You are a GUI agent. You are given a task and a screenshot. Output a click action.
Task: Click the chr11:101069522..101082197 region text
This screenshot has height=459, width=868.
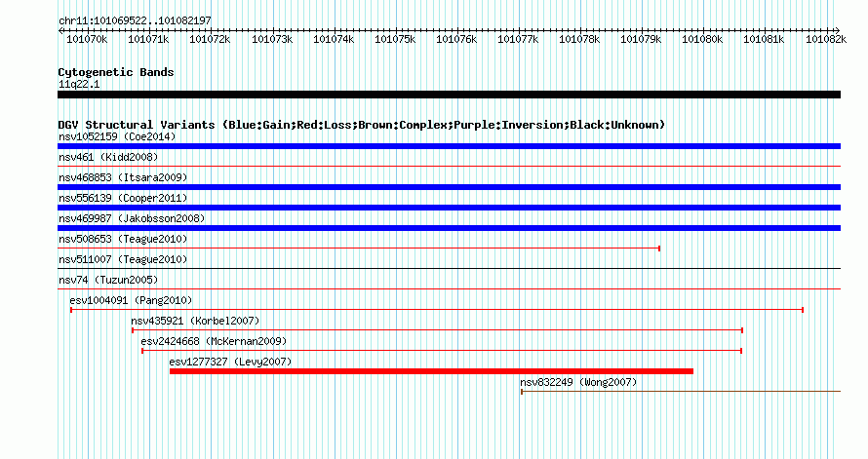[x=135, y=20]
